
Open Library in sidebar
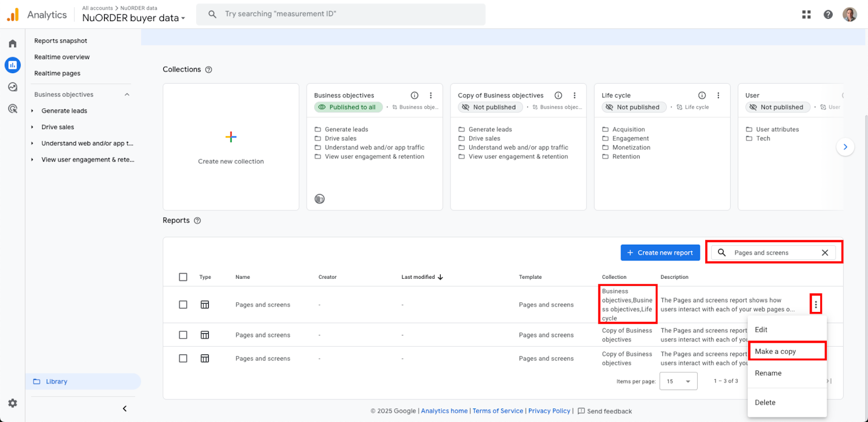click(x=83, y=381)
